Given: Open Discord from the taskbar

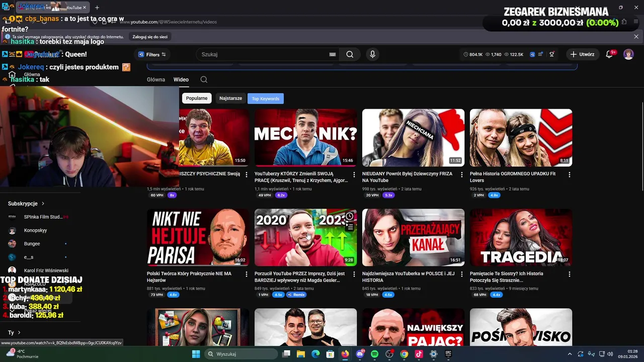Looking at the screenshot, I should point(360,354).
